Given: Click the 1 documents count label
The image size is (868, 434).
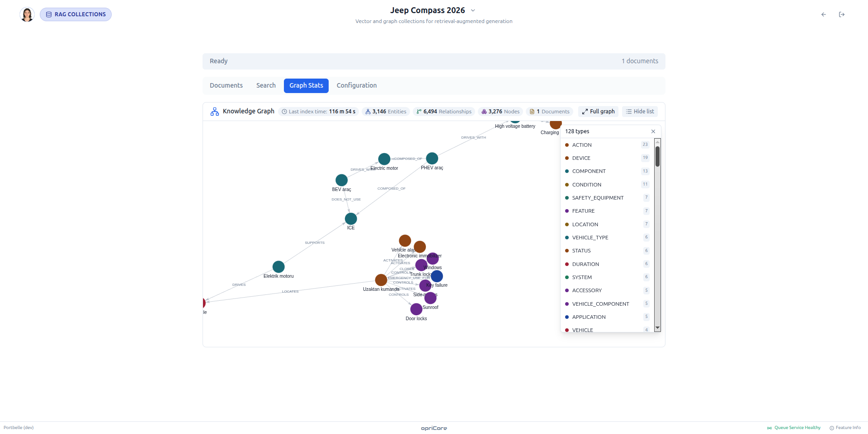Looking at the screenshot, I should coord(640,61).
